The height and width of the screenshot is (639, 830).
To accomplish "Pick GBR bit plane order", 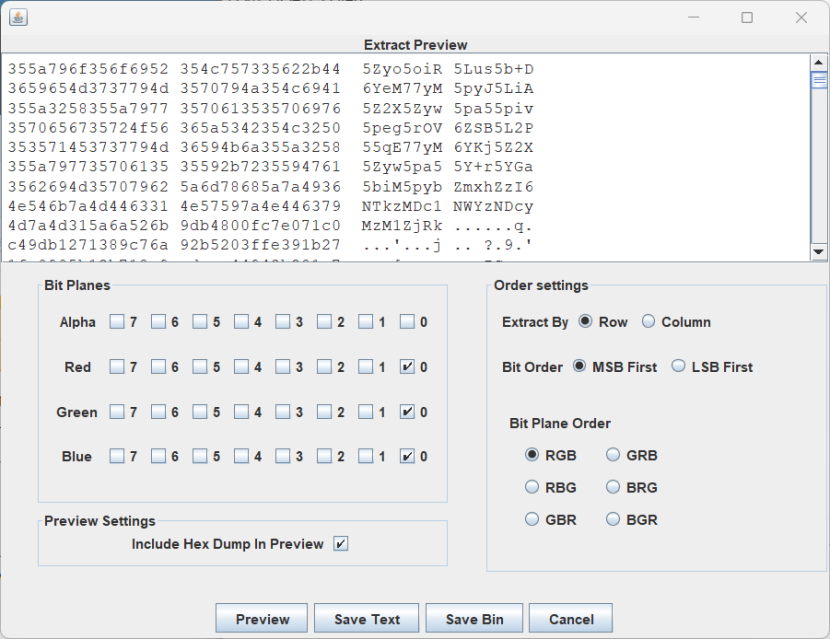I will point(532,520).
